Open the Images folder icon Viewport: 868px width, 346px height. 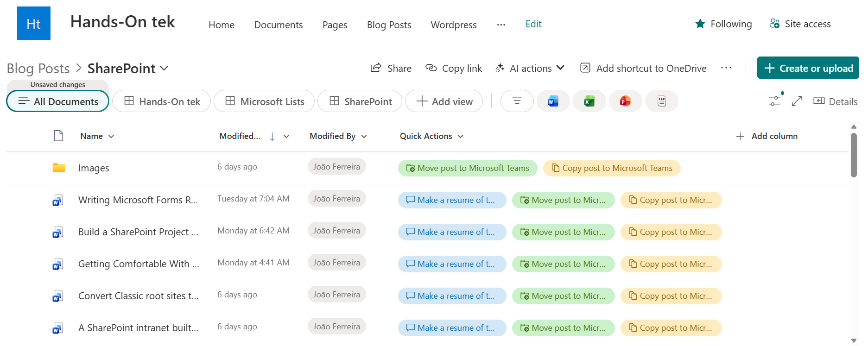[x=59, y=168]
